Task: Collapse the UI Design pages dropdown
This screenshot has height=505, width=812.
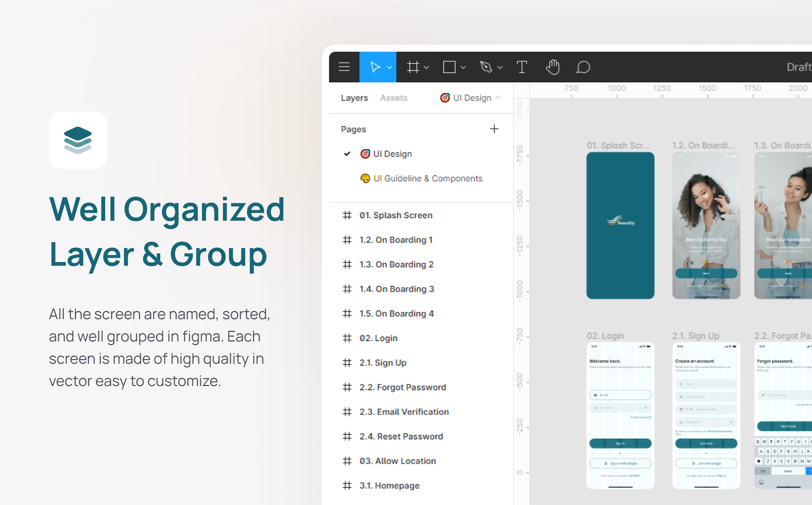Action: [498, 98]
